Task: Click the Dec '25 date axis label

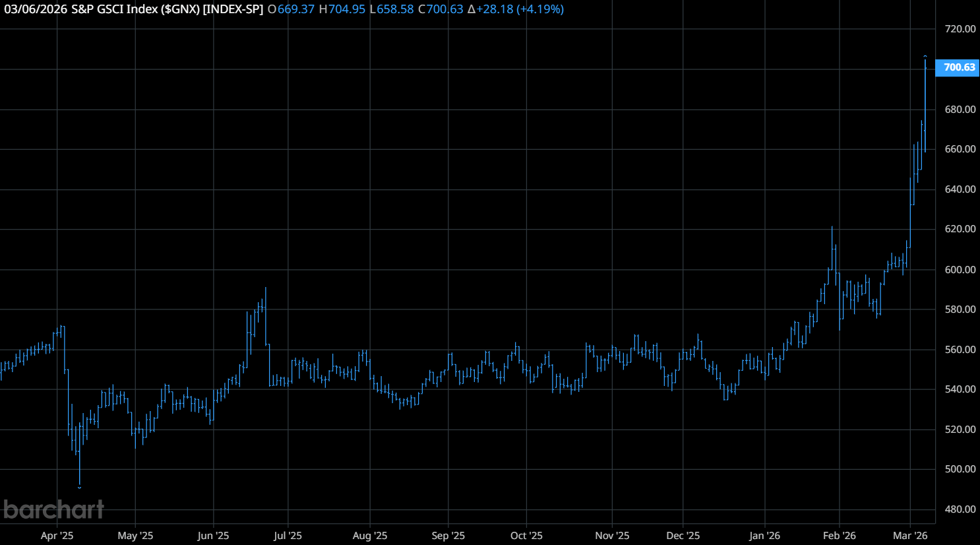Action: coord(683,536)
